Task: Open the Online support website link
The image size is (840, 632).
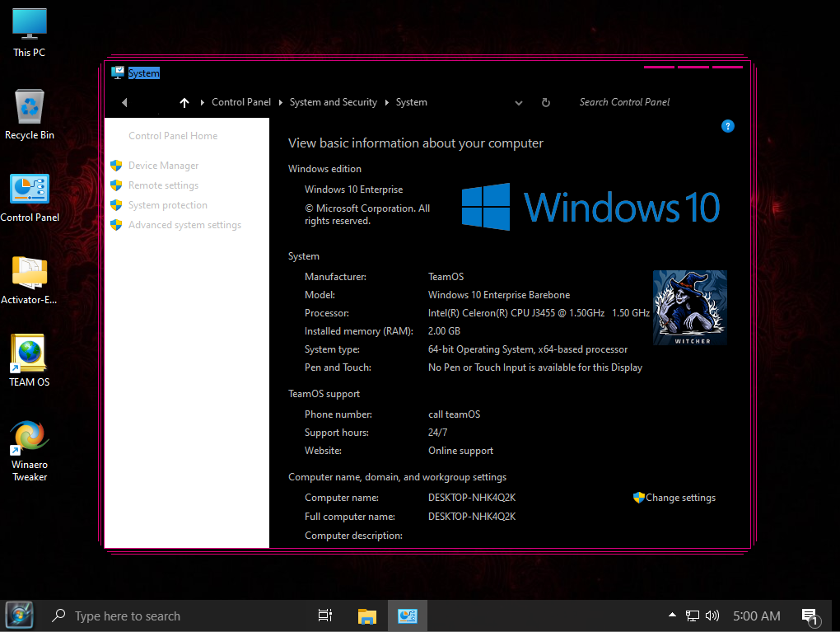Action: (x=460, y=451)
